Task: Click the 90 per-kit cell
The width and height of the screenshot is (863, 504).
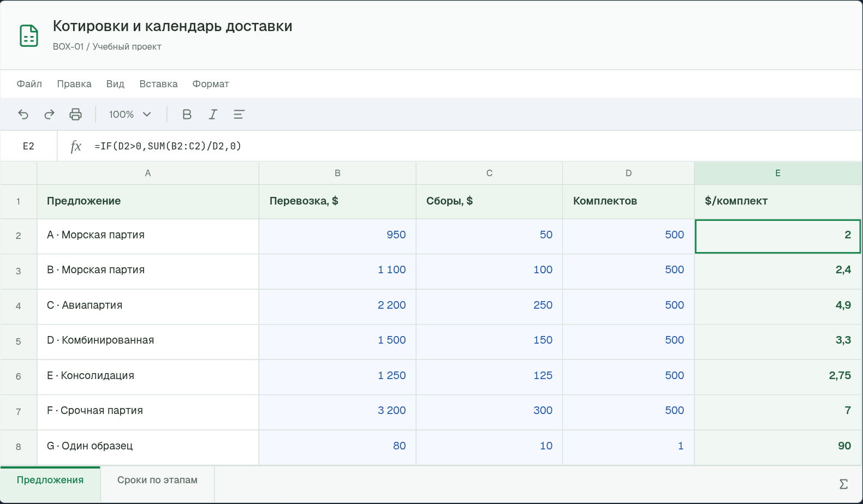Action: point(778,447)
